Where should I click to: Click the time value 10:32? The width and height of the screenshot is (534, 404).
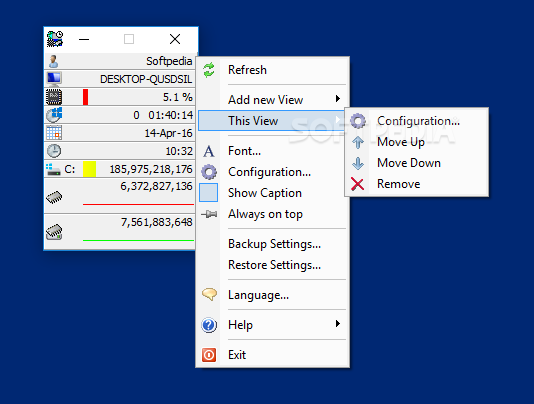coord(179,151)
